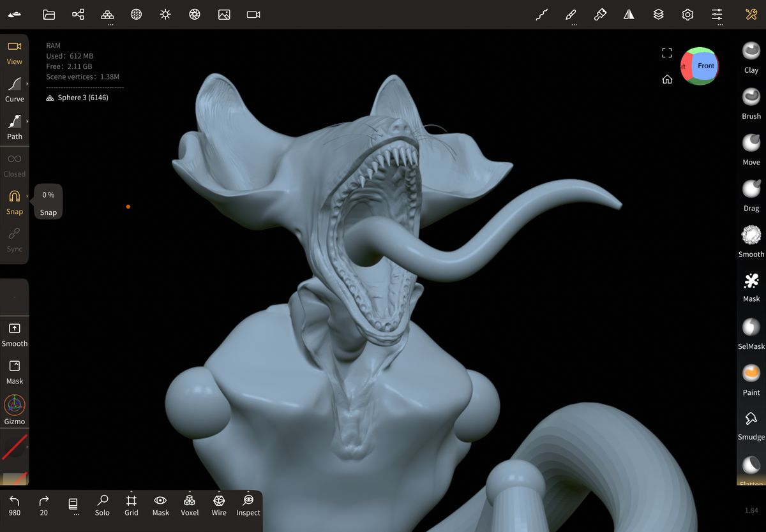Viewport: 766px width, 532px height.
Task: Select the Smooth tool in right toolbar
Action: [751, 241]
